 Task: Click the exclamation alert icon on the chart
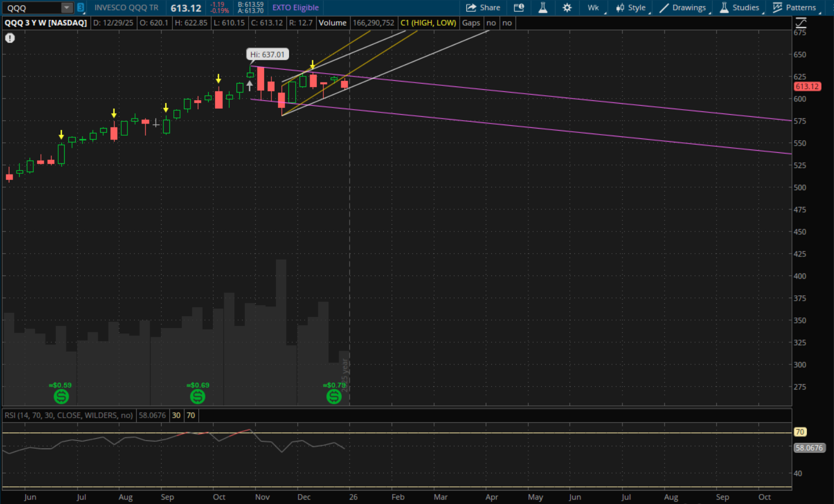point(10,38)
